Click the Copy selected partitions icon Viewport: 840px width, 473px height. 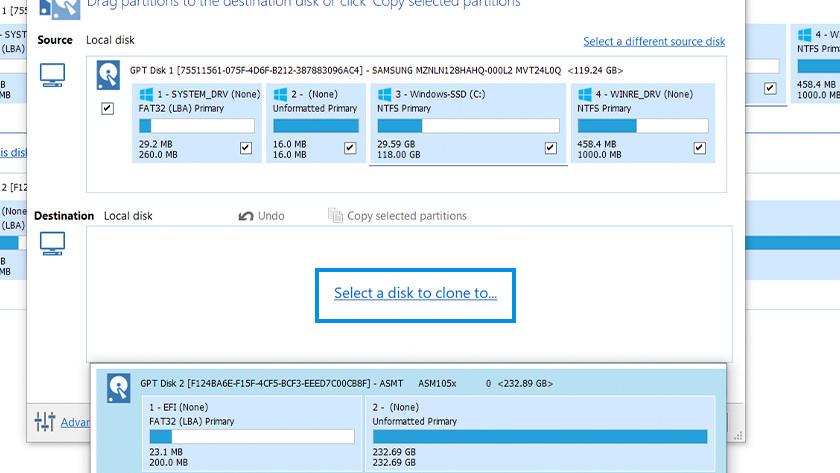click(x=335, y=216)
